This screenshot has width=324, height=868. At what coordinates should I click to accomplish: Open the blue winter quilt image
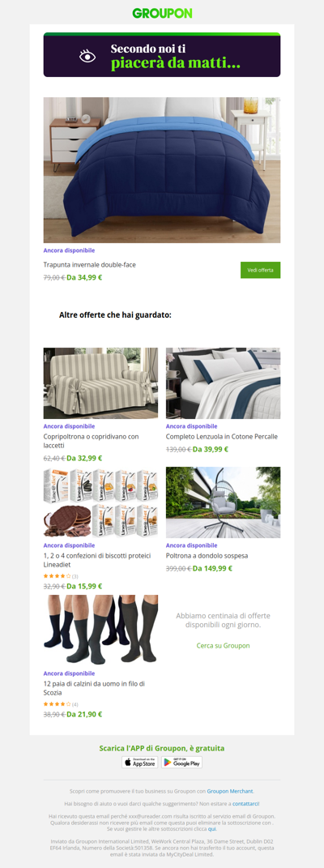[162, 170]
